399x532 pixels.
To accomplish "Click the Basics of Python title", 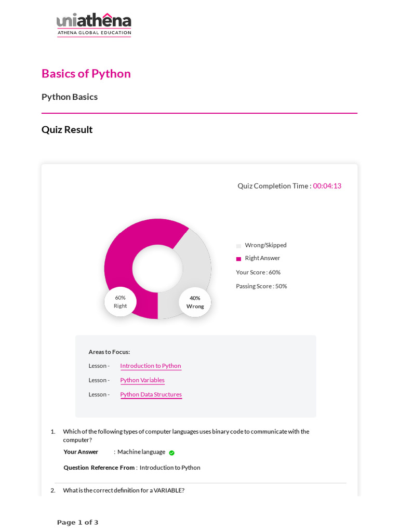I will pos(86,73).
